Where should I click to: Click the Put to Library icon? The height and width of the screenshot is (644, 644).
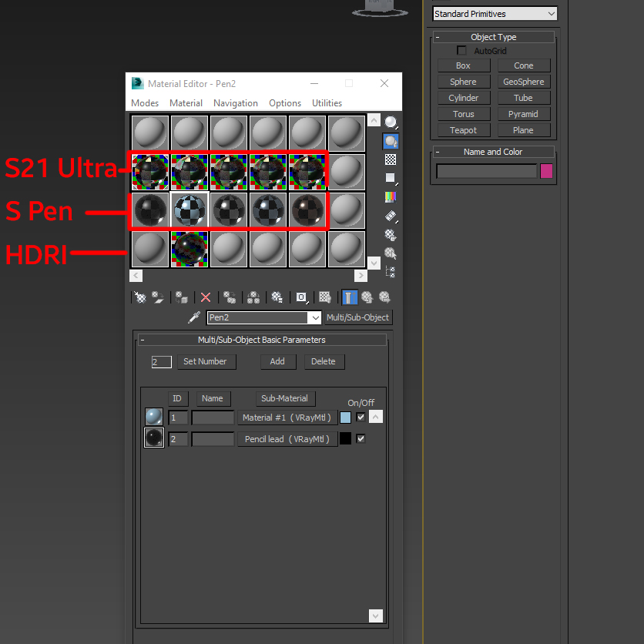pos(277,297)
